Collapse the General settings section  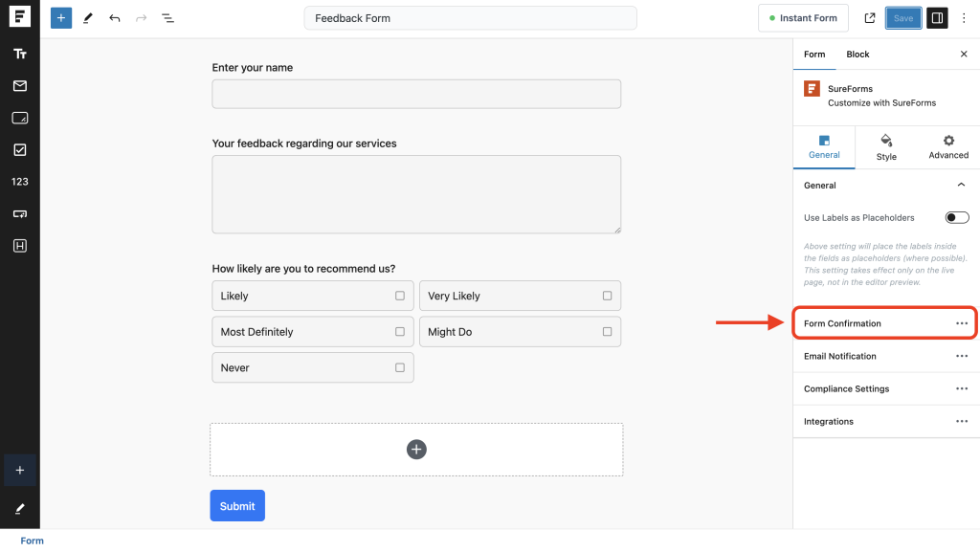962,185
